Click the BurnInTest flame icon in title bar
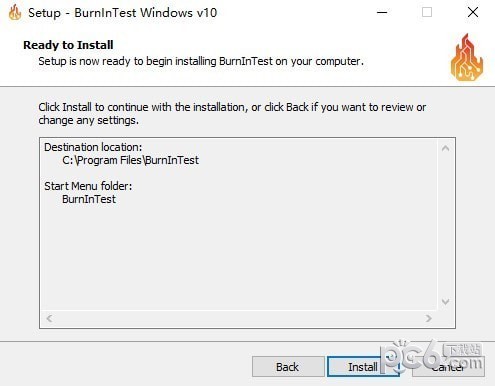The width and height of the screenshot is (495, 386). (15, 13)
